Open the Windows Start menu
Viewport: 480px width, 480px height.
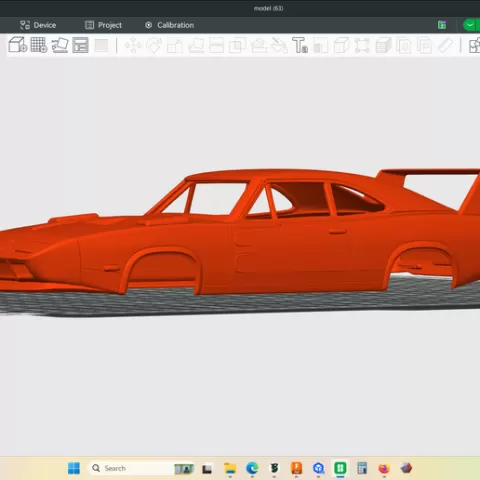[74, 468]
